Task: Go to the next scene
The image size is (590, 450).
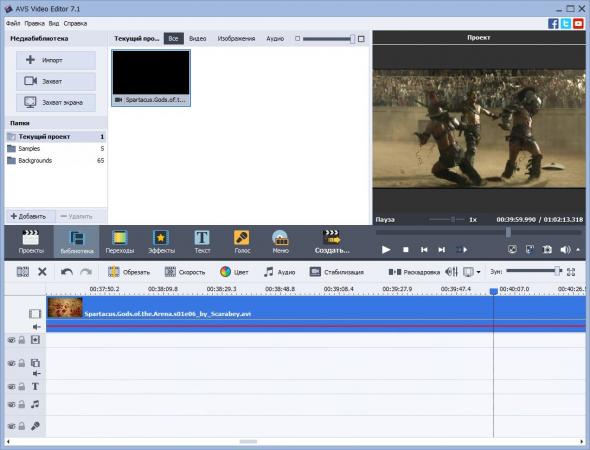Action: click(x=462, y=249)
